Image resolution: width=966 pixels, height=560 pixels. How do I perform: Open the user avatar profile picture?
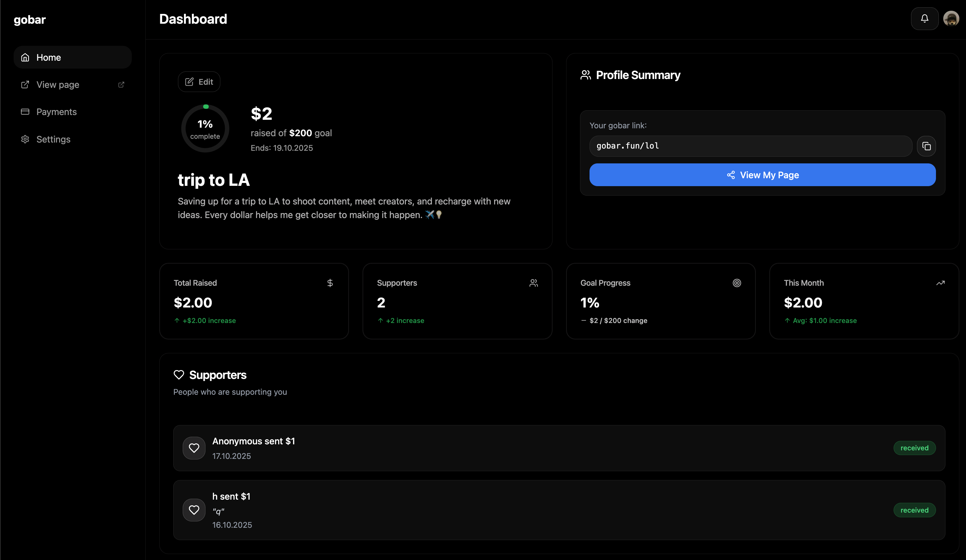click(x=951, y=18)
